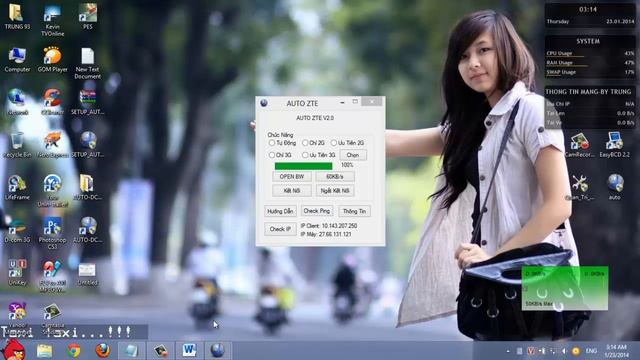Image resolution: width=640 pixels, height=360 pixels.
Task: Select the TRUNG 93 folder icon
Action: click(17, 16)
